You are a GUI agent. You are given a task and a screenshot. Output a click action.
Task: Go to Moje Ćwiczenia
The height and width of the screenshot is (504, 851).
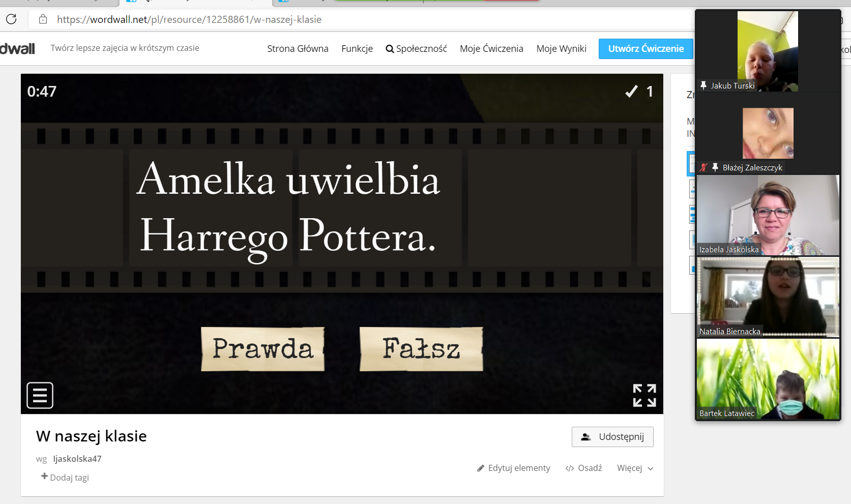click(x=491, y=49)
